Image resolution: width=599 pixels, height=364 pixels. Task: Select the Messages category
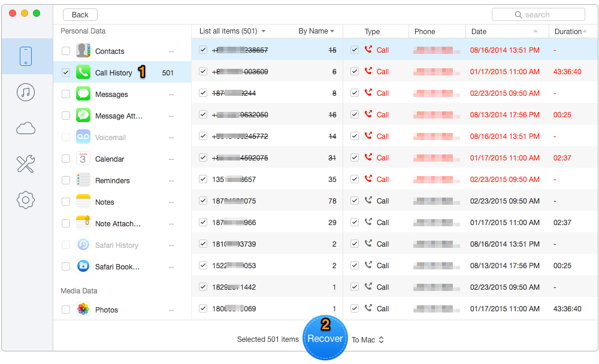pyautogui.click(x=122, y=93)
